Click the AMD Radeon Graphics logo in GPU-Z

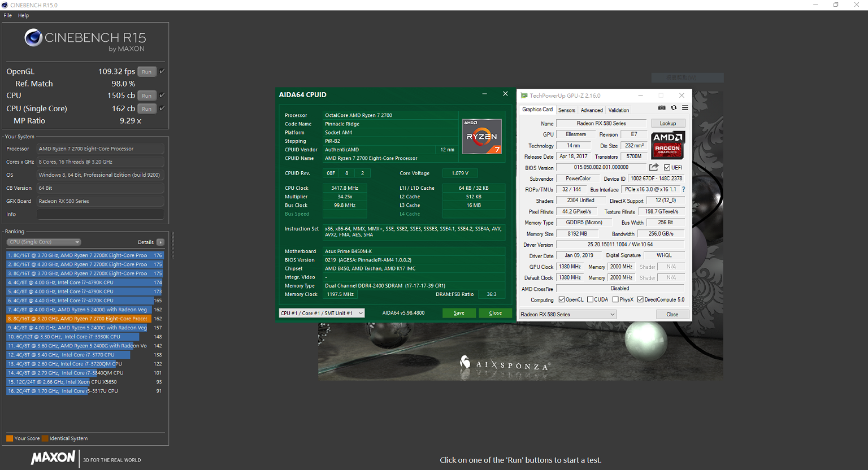click(667, 145)
